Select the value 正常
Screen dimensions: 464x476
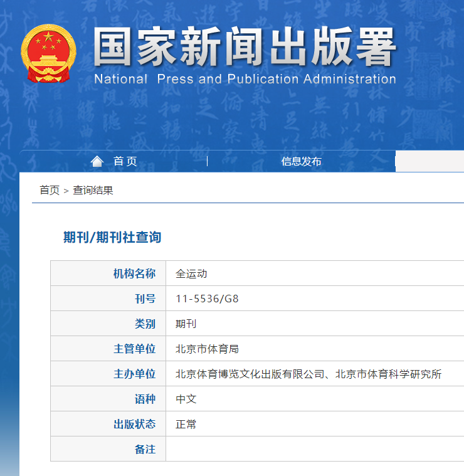(186, 425)
